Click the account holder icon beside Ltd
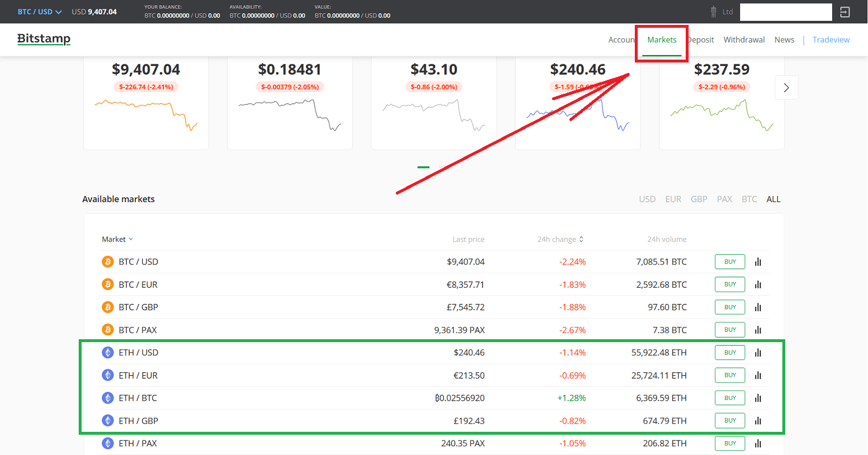The image size is (868, 455). click(714, 12)
